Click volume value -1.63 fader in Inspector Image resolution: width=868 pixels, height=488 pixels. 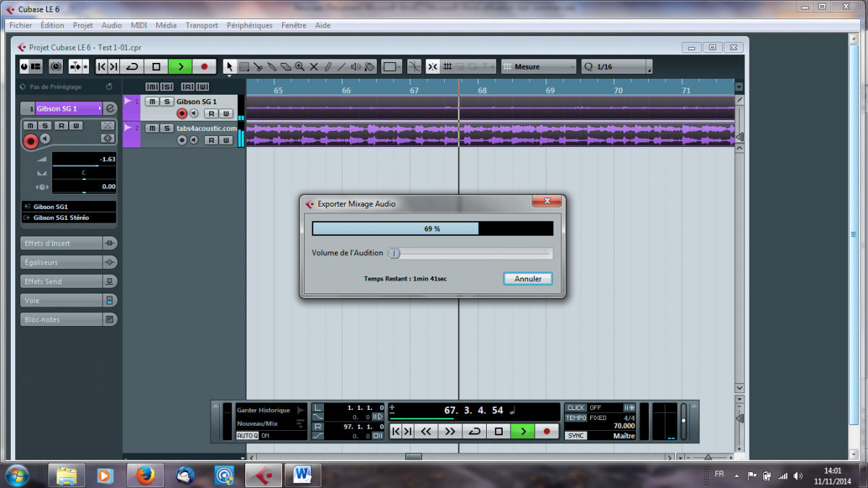pos(85,160)
